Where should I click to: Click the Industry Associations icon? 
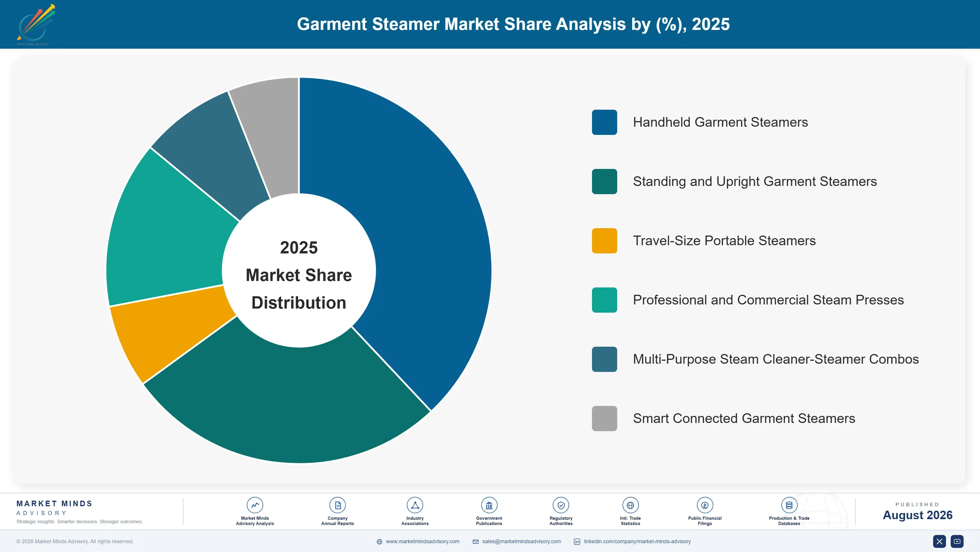click(415, 505)
